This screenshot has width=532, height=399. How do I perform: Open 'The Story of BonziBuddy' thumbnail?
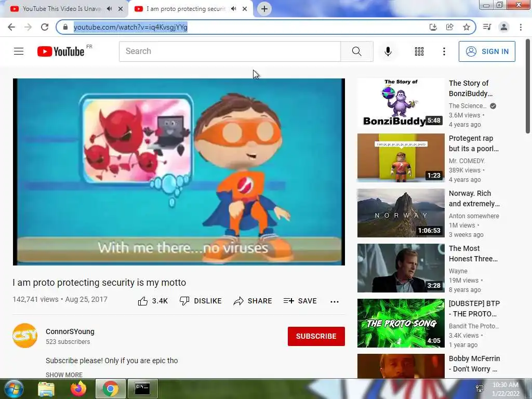click(x=401, y=102)
